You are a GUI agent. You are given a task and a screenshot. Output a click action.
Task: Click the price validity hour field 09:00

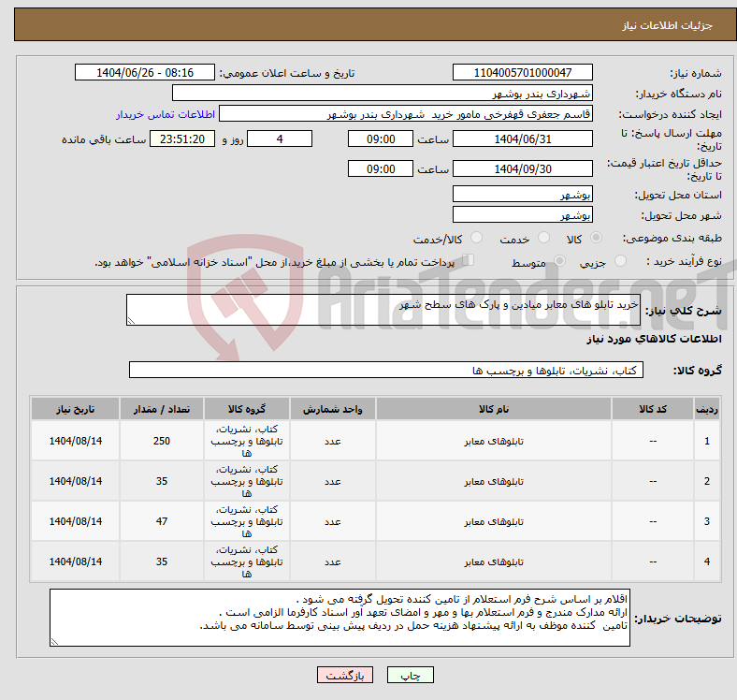click(381, 168)
